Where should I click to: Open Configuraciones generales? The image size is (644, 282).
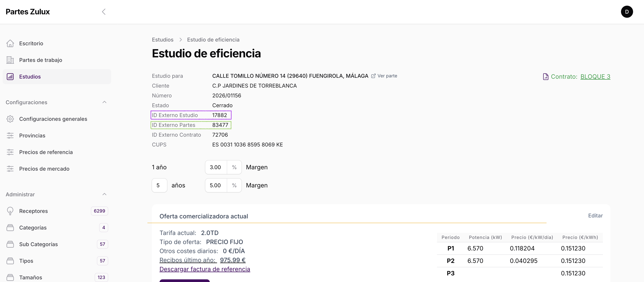click(57, 119)
